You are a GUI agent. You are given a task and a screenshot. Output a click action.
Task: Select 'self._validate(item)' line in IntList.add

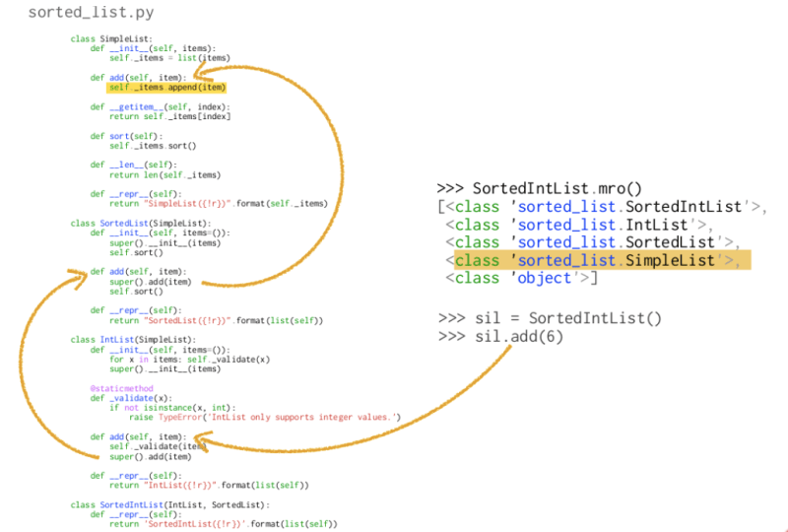point(158,446)
